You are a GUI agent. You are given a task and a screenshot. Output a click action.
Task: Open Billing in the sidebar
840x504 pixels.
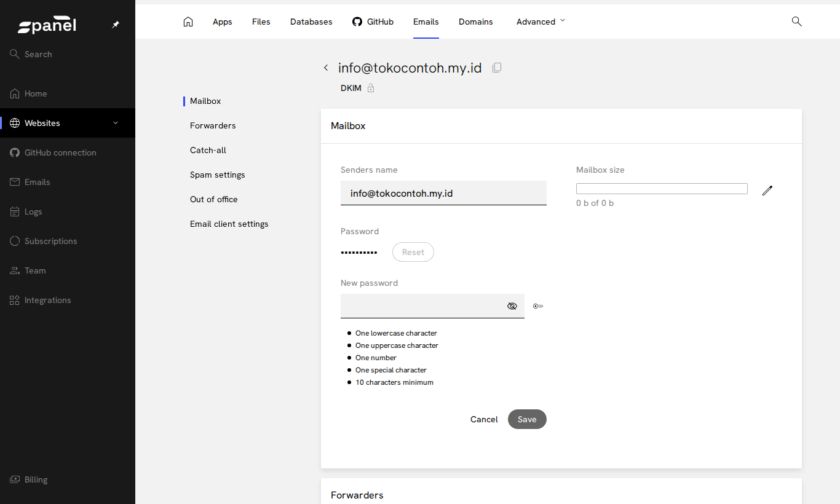pyautogui.click(x=68, y=479)
